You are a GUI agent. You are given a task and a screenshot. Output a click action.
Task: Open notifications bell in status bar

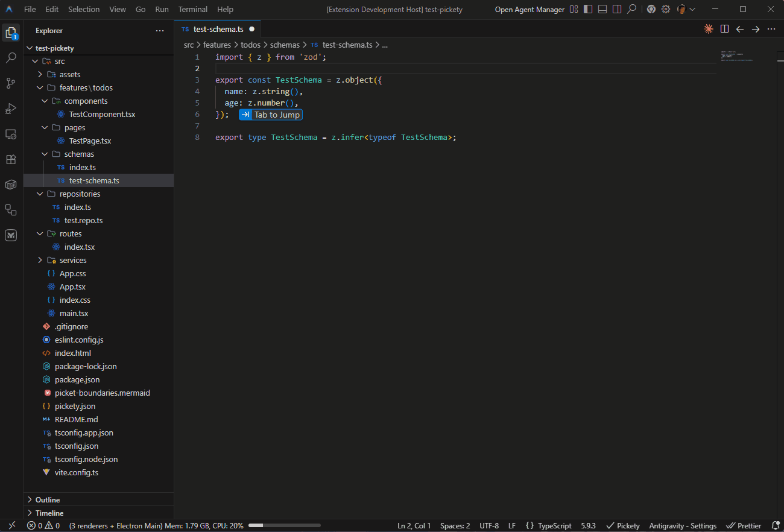coord(776,525)
